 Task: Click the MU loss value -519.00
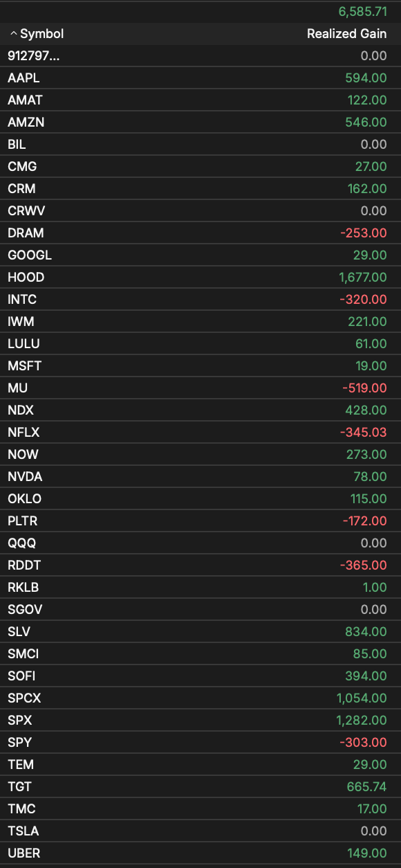coord(363,388)
